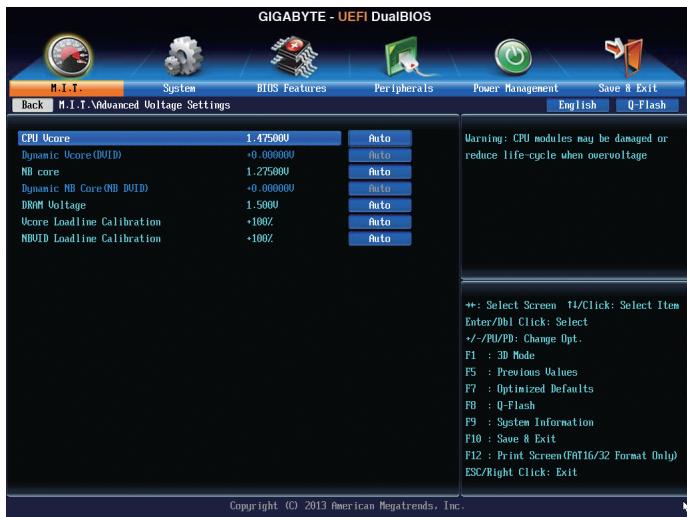The image size is (687, 517).
Task: Click the Power Management green power icon
Action: 513,57
